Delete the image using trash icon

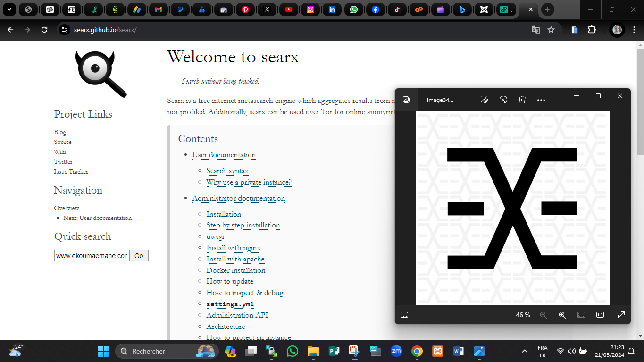[522, 100]
